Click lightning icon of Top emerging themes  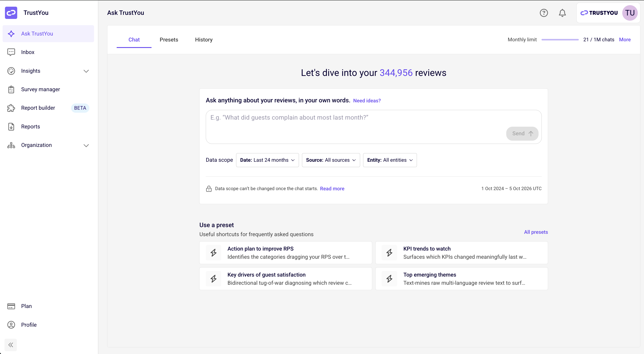[x=389, y=279]
